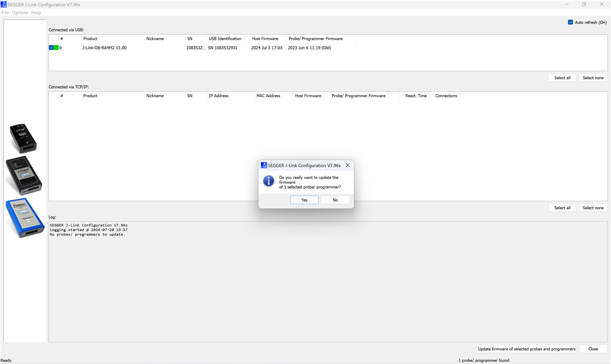
Task: Close the firmware update confirmation dialog
Action: click(347, 165)
